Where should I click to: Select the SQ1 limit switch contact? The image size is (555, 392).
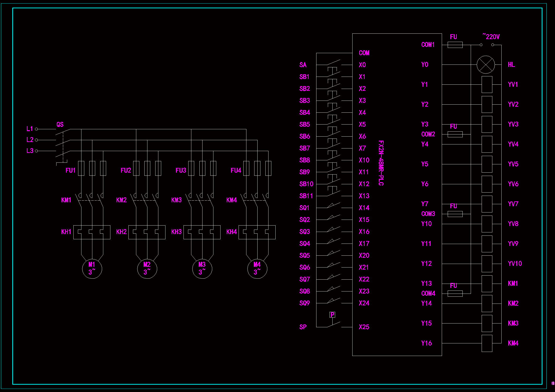click(x=334, y=206)
